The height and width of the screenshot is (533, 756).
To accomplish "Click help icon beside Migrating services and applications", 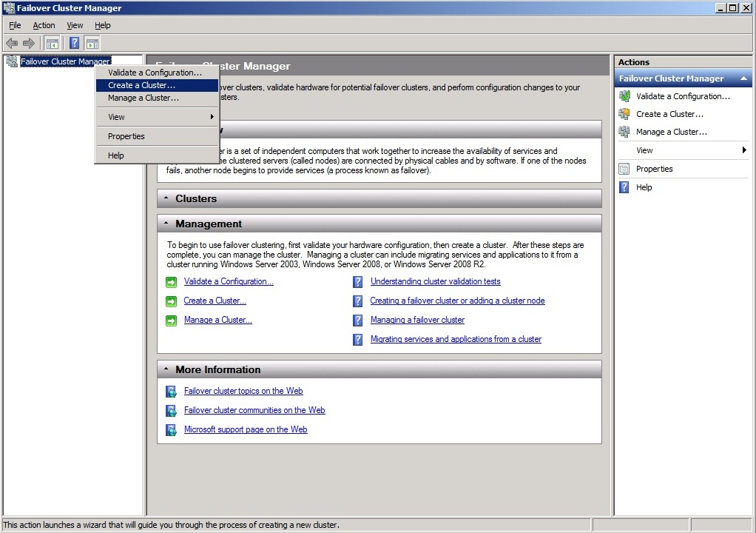I will [x=358, y=340].
